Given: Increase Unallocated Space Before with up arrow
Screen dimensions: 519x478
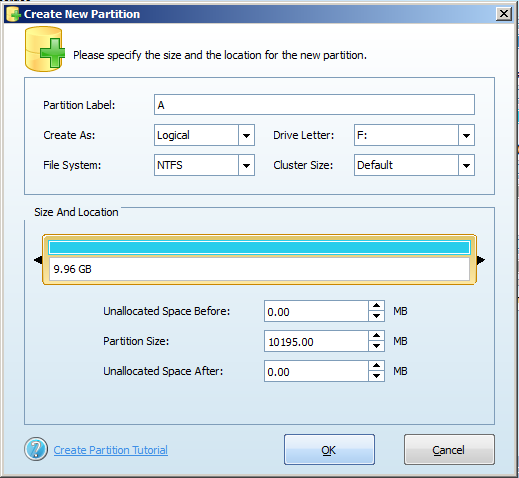Looking at the screenshot, I should pyautogui.click(x=377, y=306).
